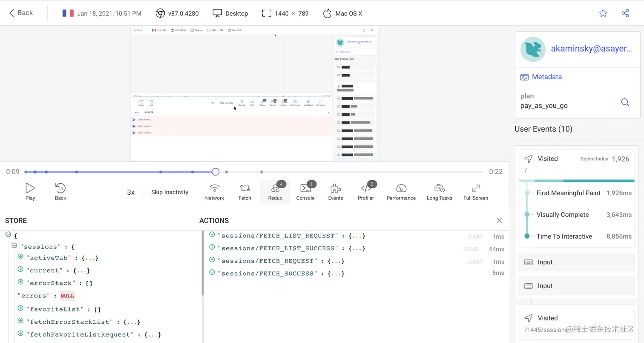Open the Network panel
644x343 pixels.
pyautogui.click(x=215, y=192)
